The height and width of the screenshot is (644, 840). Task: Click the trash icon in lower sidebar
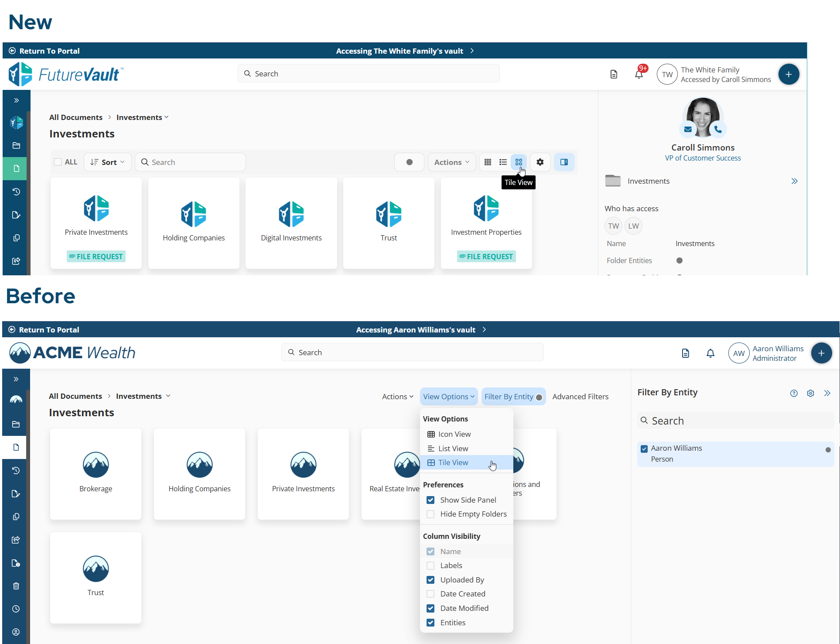click(16, 586)
